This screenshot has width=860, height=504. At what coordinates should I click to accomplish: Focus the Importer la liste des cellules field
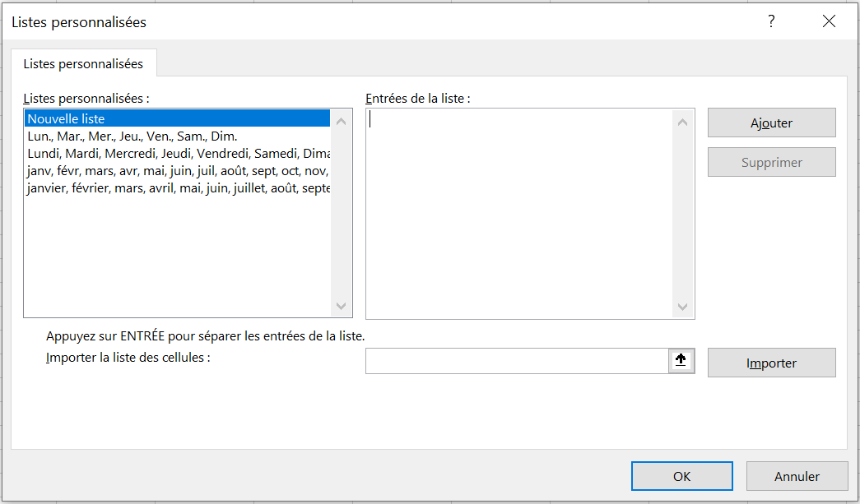(x=517, y=360)
